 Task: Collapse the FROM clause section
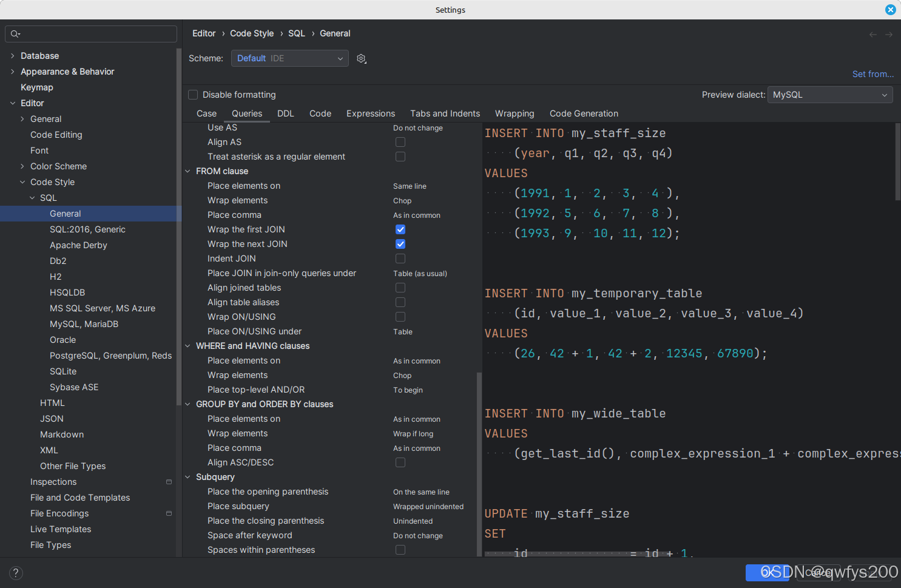[187, 171]
